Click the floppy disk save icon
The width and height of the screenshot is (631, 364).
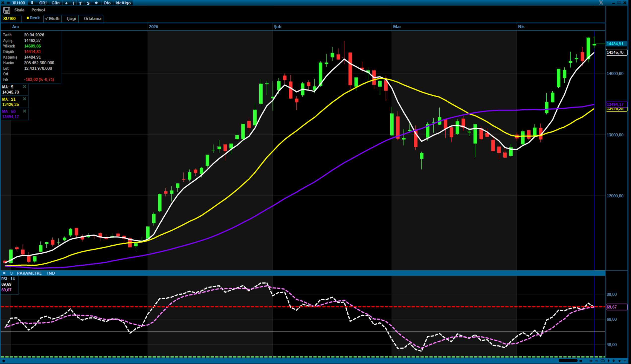click(6, 10)
